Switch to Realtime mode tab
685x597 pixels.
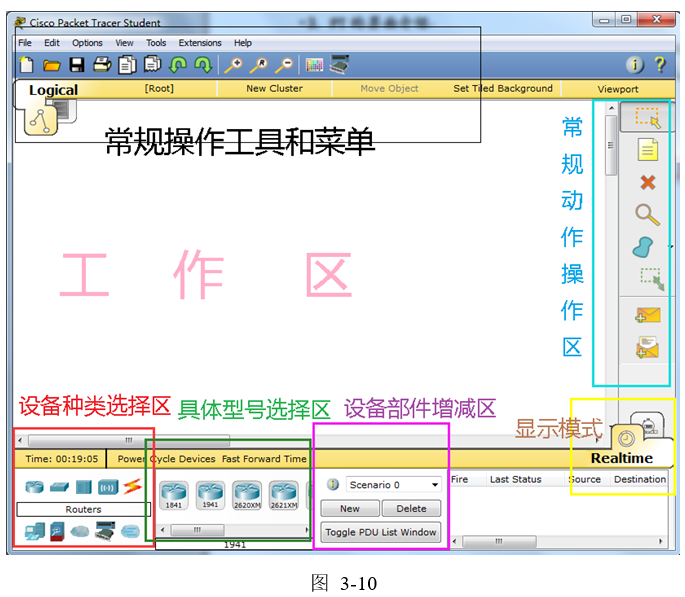pyautogui.click(x=620, y=458)
